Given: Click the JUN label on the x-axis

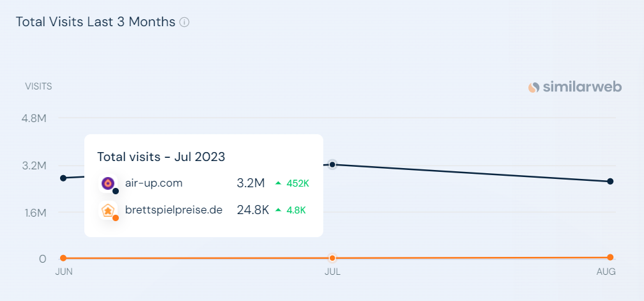Looking at the screenshot, I should click(x=64, y=272).
